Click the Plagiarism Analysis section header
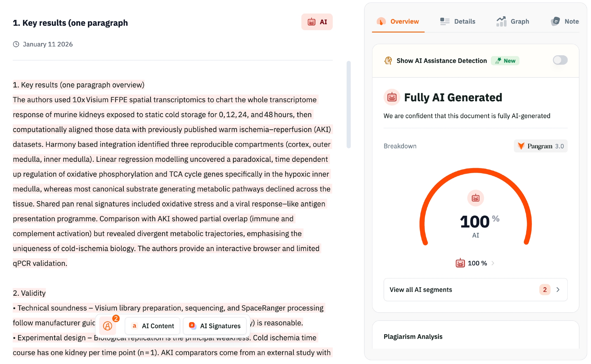 pyautogui.click(x=413, y=337)
